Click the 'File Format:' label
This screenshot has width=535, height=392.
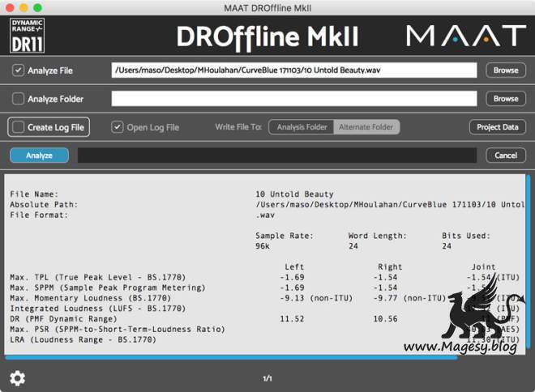39,215
